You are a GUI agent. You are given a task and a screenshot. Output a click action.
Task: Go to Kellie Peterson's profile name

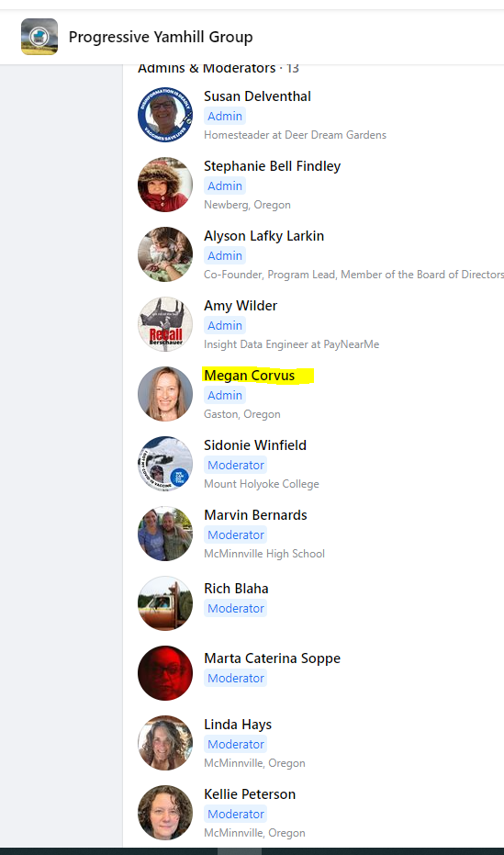tap(250, 794)
